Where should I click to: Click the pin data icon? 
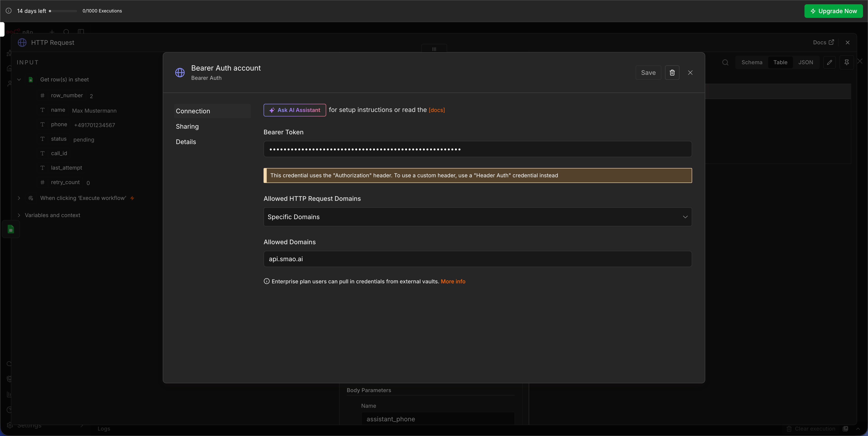click(846, 62)
